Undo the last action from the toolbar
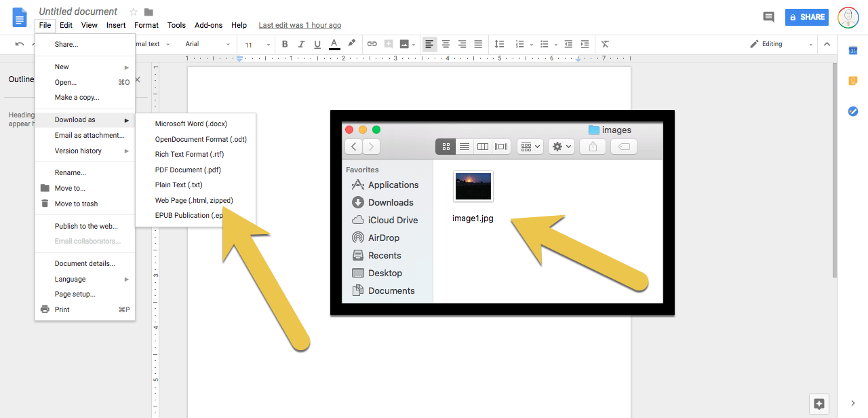The image size is (868, 418). pyautogui.click(x=20, y=44)
